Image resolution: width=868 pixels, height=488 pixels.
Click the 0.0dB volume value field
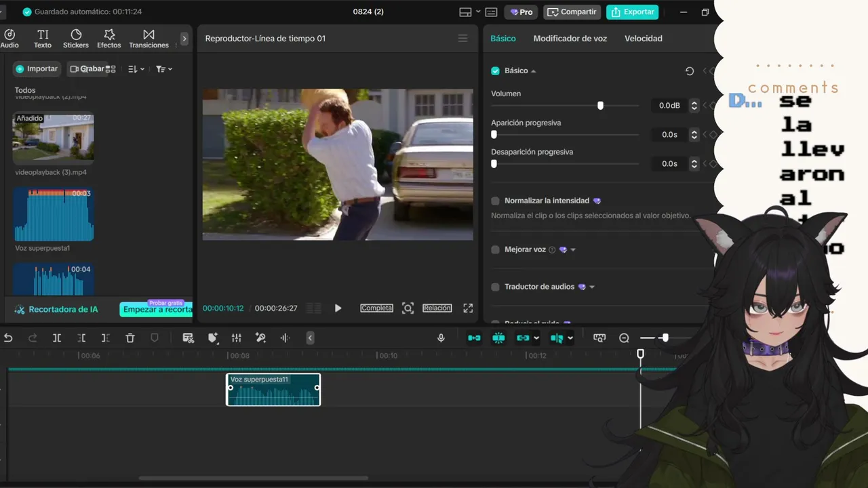tap(668, 106)
